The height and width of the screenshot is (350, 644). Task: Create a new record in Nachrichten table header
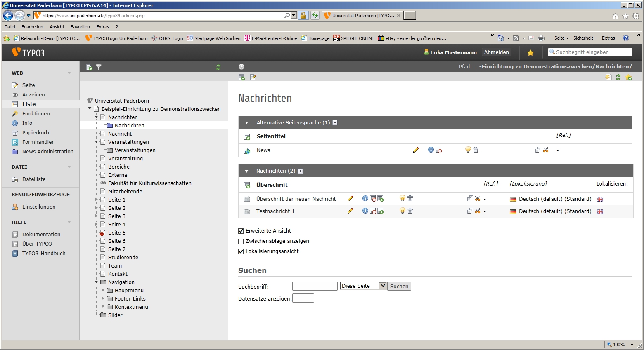(x=247, y=185)
